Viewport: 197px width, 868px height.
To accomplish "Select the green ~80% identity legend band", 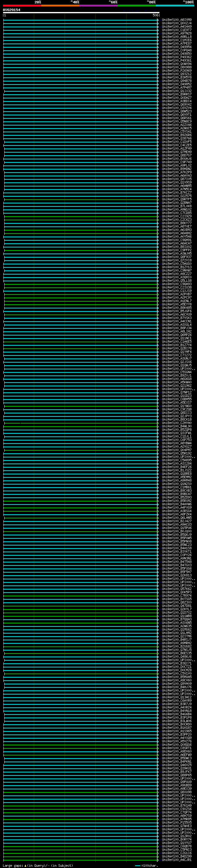I will click(136, 6).
